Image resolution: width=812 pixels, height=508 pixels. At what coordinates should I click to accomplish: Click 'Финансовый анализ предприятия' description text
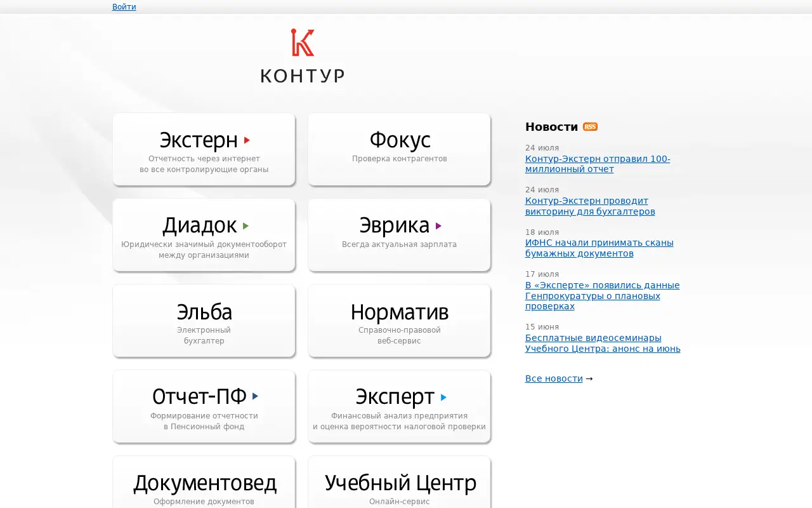399,416
